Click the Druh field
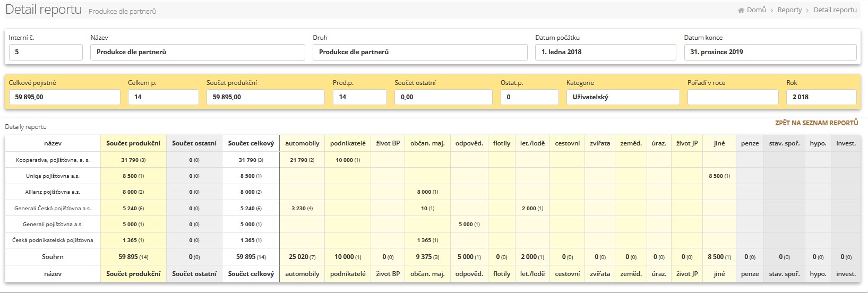The height and width of the screenshot is (293, 868). [420, 52]
